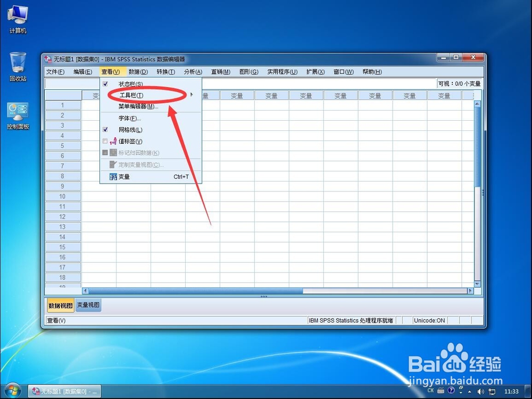532x399 pixels.
Task: Open the 转换(T) menu
Action: pyautogui.click(x=166, y=72)
